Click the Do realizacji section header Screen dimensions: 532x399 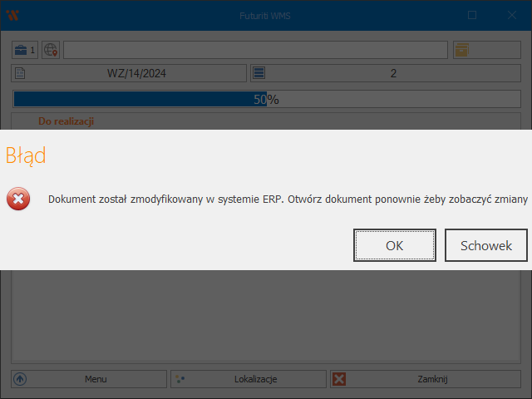66,121
